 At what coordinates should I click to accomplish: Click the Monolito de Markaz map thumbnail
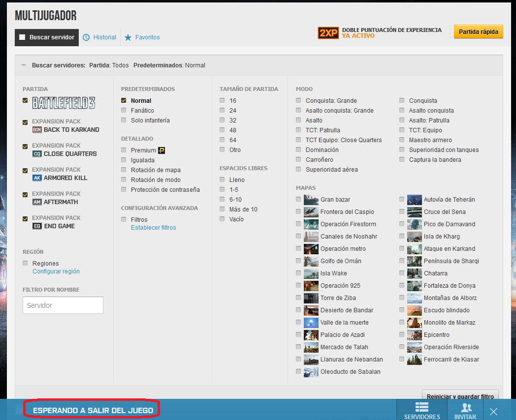pyautogui.click(x=414, y=323)
